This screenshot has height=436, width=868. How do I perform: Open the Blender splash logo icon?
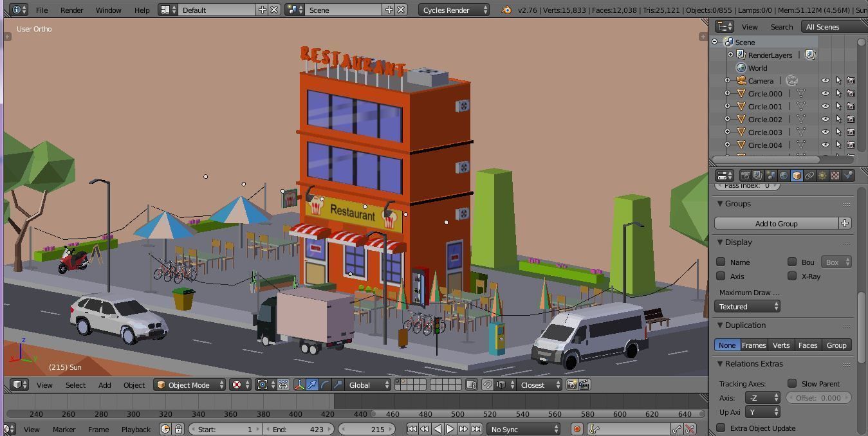[x=506, y=10]
